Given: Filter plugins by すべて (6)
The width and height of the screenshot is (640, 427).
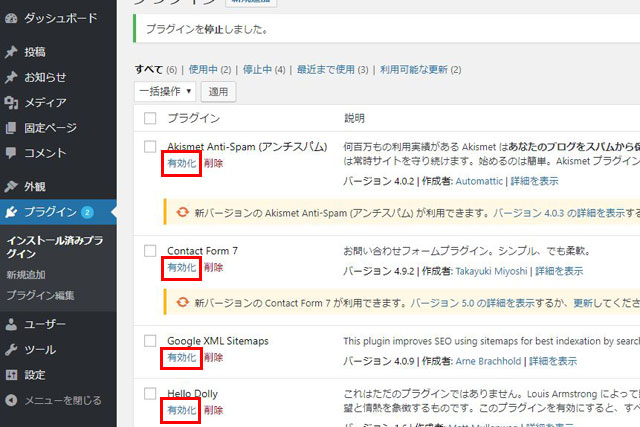Looking at the screenshot, I should tap(156, 70).
